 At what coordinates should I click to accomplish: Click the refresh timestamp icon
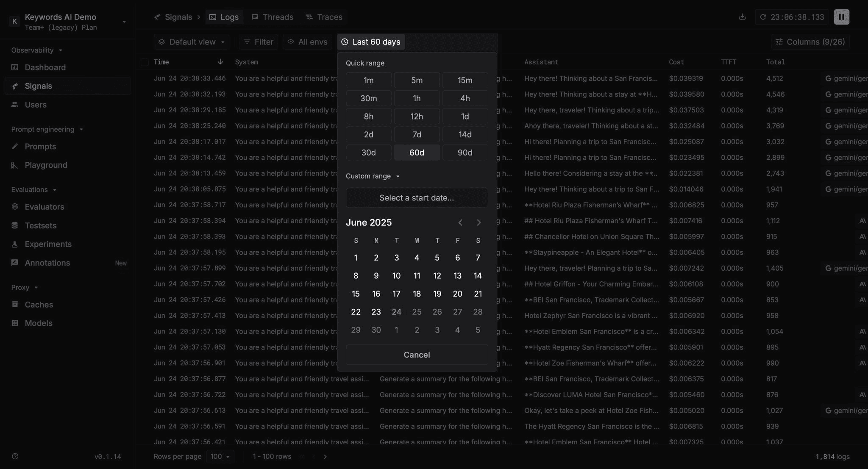pyautogui.click(x=763, y=17)
